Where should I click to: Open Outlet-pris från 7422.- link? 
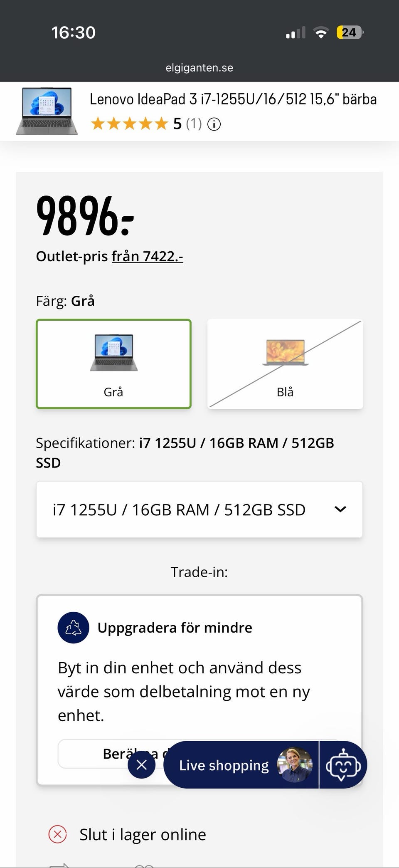click(x=147, y=256)
